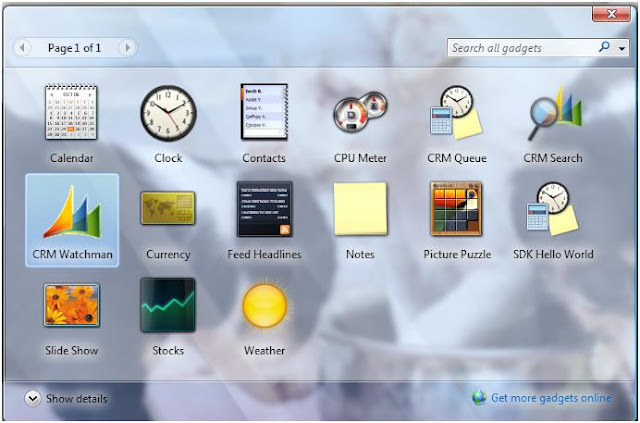
Task: Click the CRM Search gadget icon
Action: pyautogui.click(x=555, y=112)
